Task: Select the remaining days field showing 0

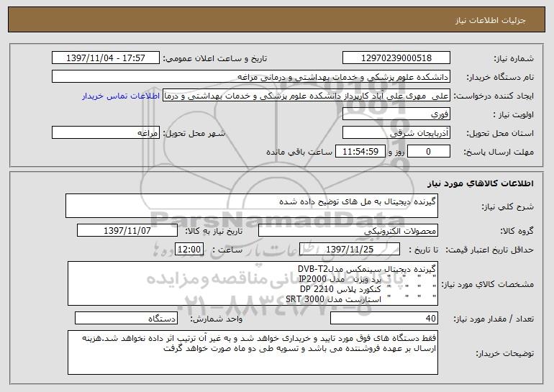Action: [x=429, y=151]
